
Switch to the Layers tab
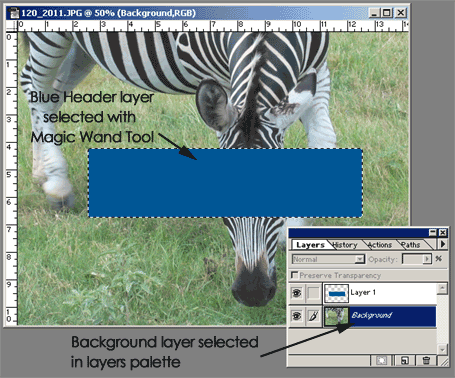tap(310, 245)
